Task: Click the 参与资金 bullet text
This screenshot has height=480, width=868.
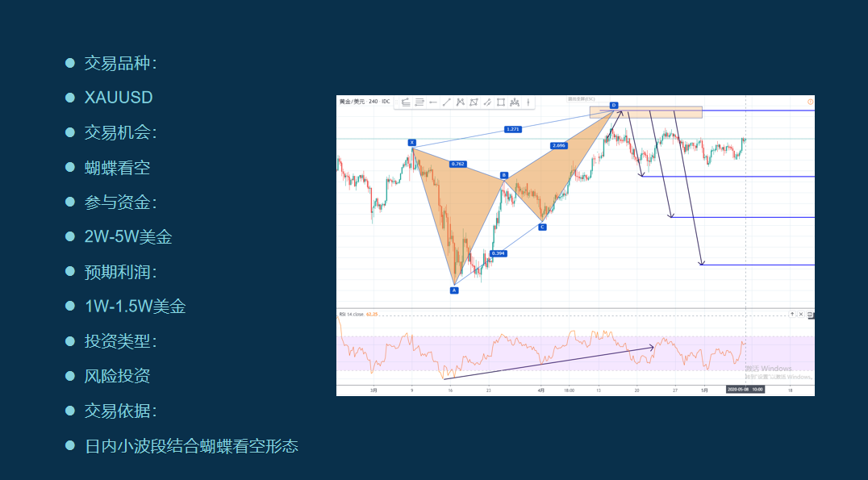Action: point(121,202)
